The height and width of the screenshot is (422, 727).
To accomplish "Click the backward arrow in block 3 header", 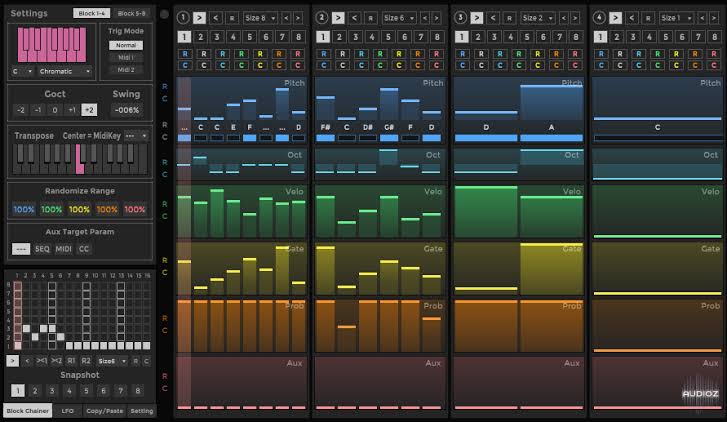I will click(x=493, y=18).
